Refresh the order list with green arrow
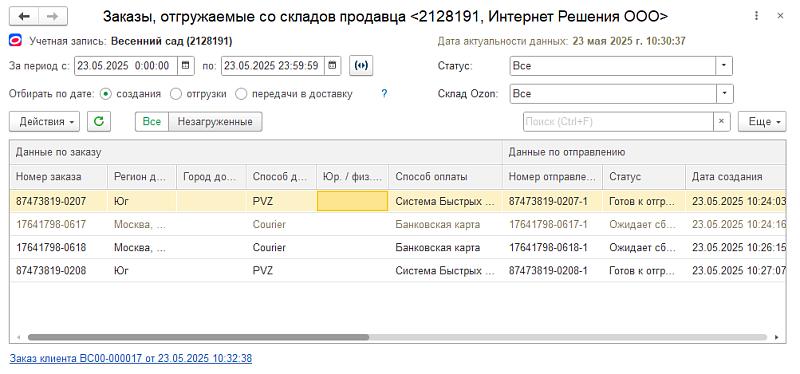 point(99,122)
